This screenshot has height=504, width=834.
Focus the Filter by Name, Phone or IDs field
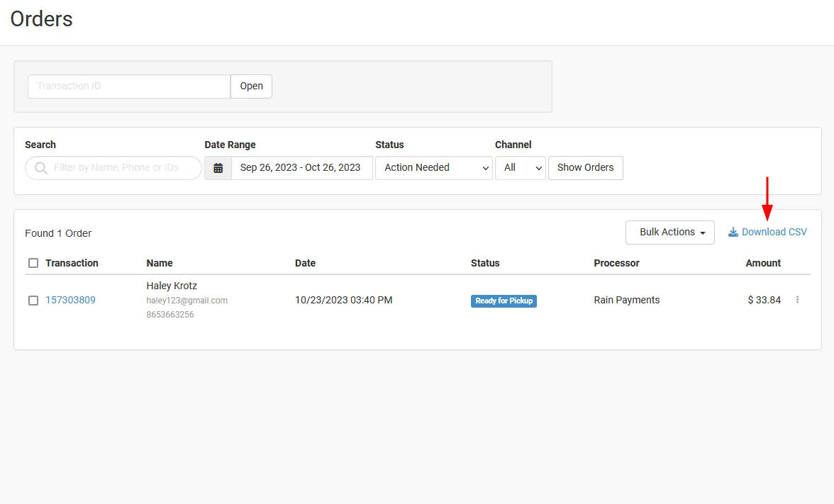click(x=113, y=168)
